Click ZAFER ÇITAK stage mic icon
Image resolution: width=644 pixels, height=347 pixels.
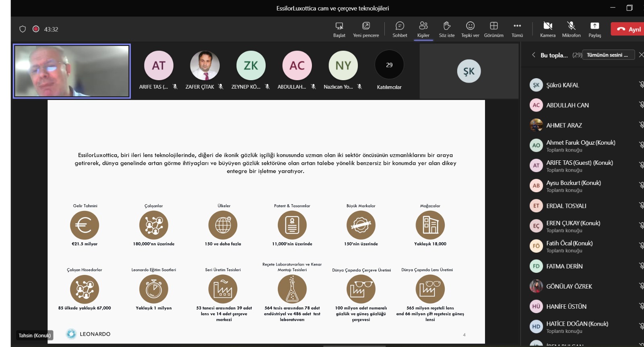(221, 87)
